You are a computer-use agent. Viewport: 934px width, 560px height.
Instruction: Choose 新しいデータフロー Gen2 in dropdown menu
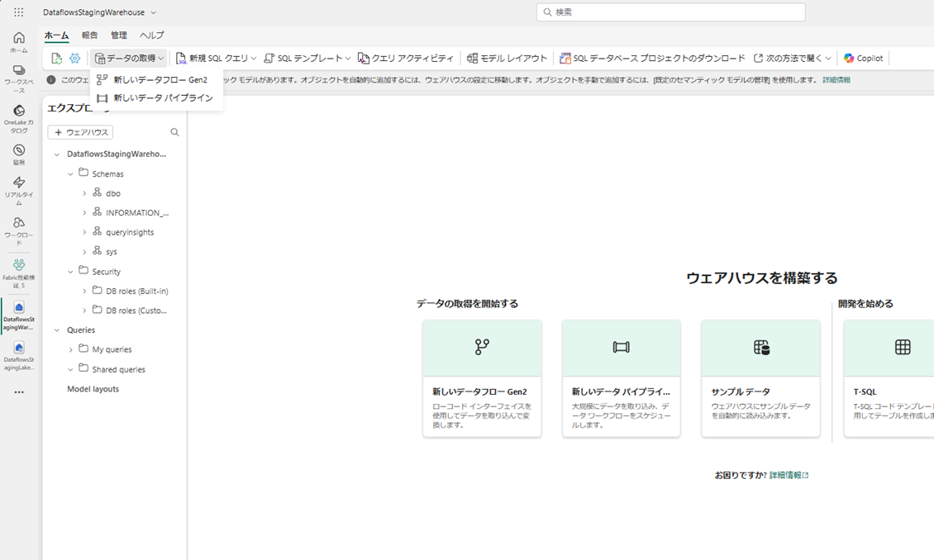coord(157,79)
